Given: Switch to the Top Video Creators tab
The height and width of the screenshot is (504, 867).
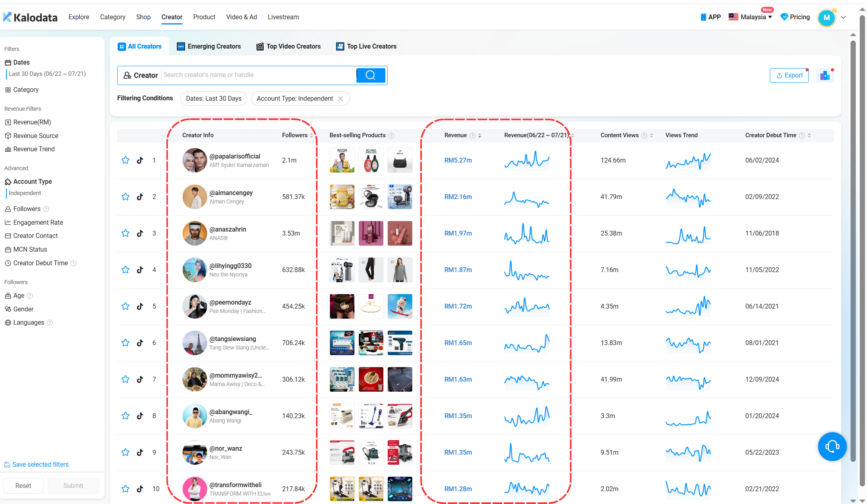Looking at the screenshot, I should [289, 47].
